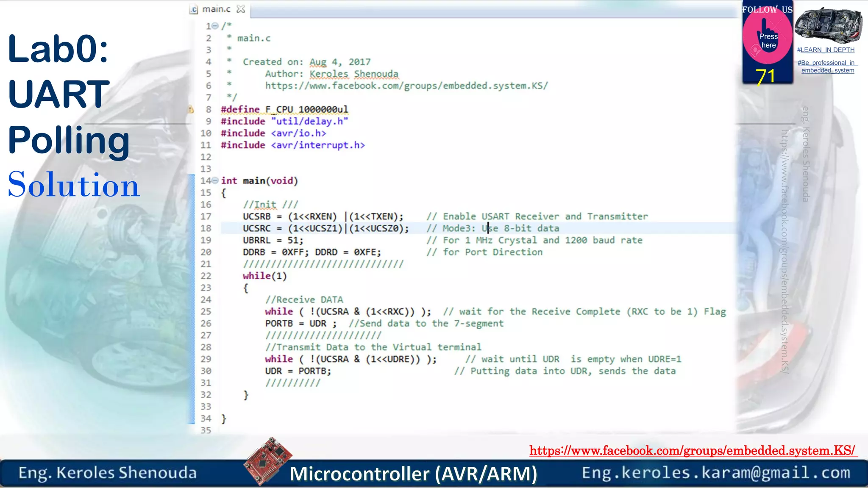The width and height of the screenshot is (868, 488).
Task: Click the blue change bar beside main function
Action: pyautogui.click(x=192, y=297)
